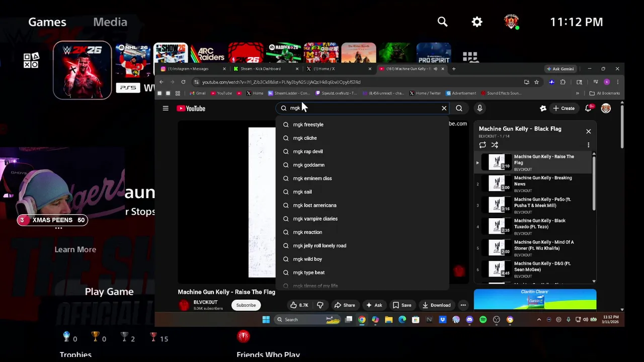The image size is (644, 362).
Task: Pick the 'mgk vampire diaries' search suggestion
Action: tap(362, 219)
